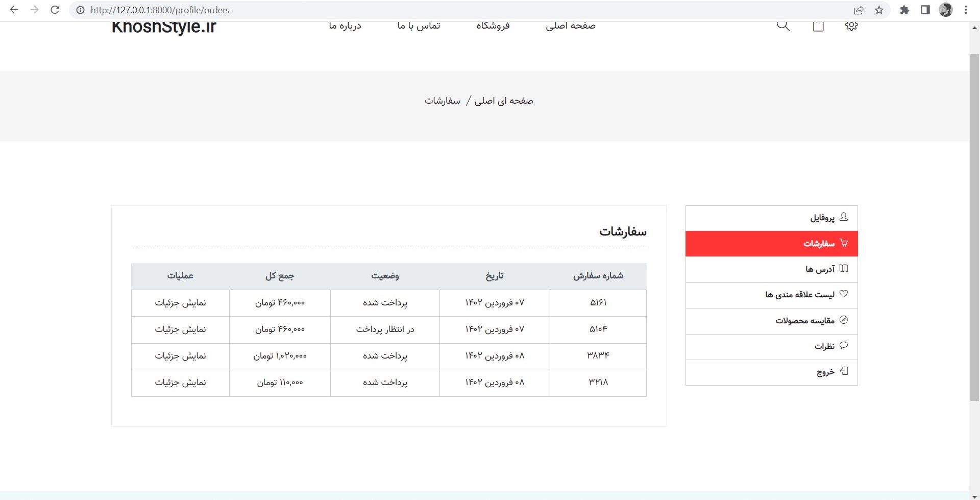Click the browser profile avatar icon
The image size is (980, 500).
tap(946, 10)
